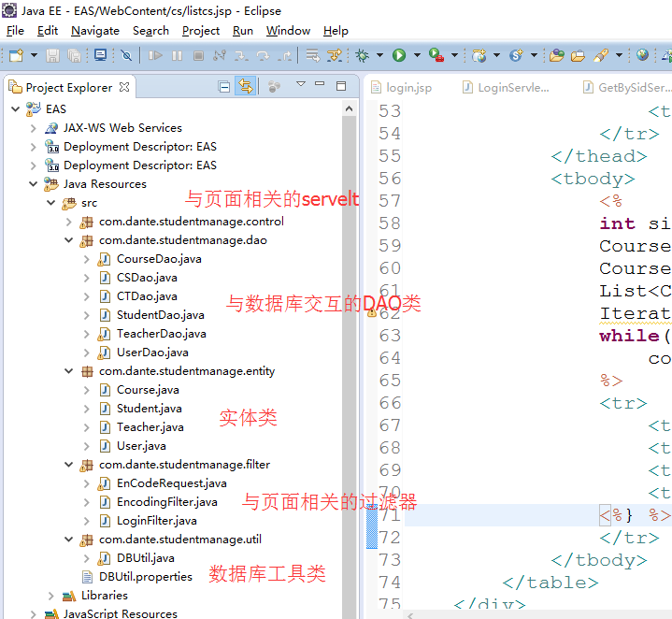Click the Suspend debug icon
Viewport: 672px width, 619px height.
(x=177, y=55)
